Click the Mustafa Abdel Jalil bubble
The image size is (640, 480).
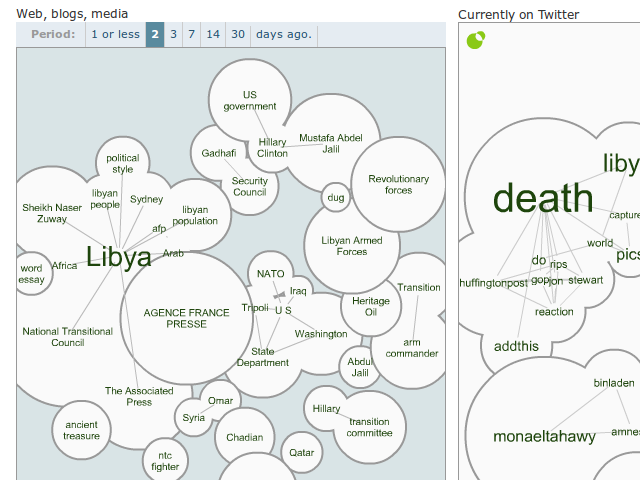tap(331, 143)
